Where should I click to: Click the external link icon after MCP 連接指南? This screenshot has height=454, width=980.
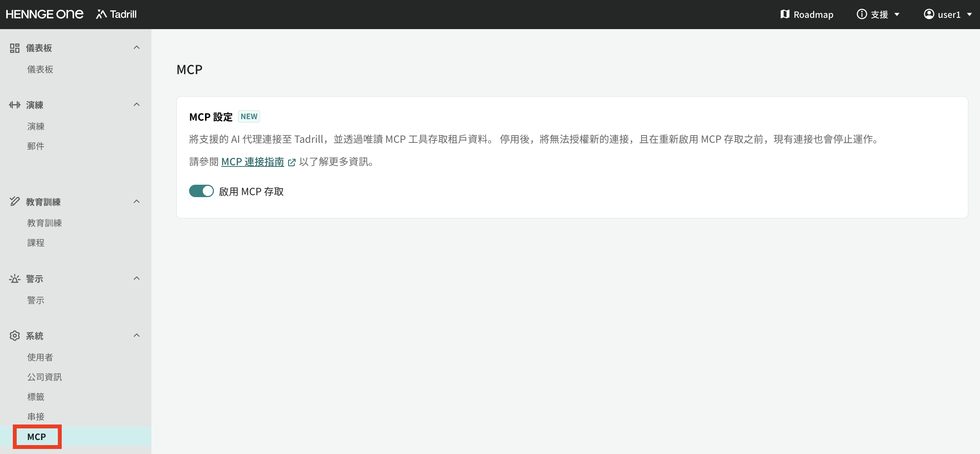[292, 163]
